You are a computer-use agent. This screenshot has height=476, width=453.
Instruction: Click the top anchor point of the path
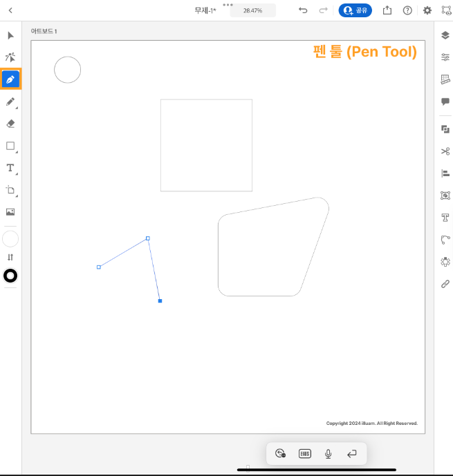click(x=148, y=238)
